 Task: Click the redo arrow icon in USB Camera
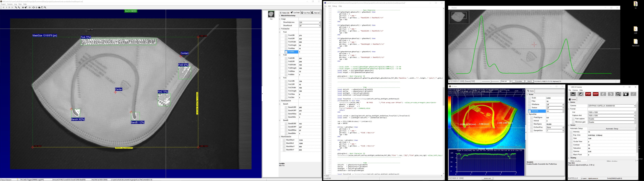tap(603, 94)
